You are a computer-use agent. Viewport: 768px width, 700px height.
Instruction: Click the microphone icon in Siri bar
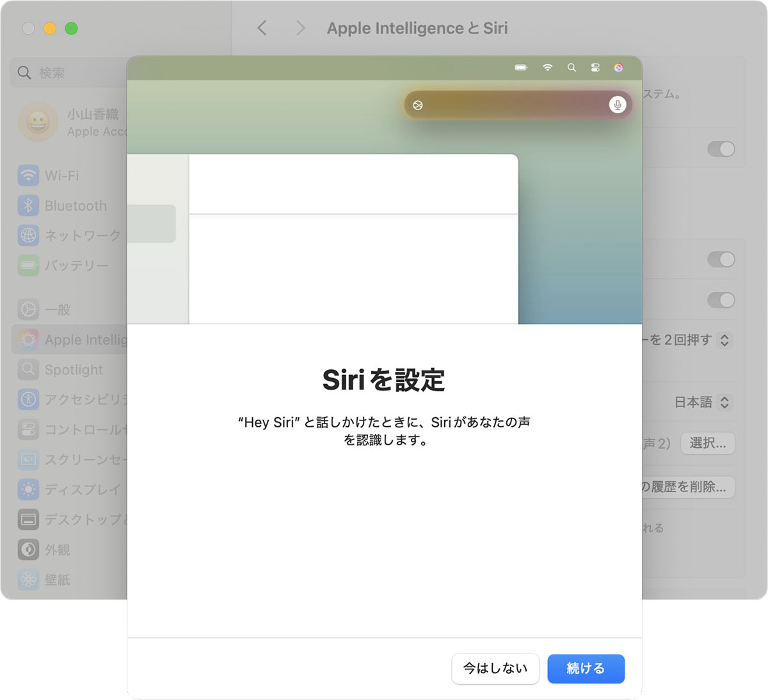click(x=617, y=105)
